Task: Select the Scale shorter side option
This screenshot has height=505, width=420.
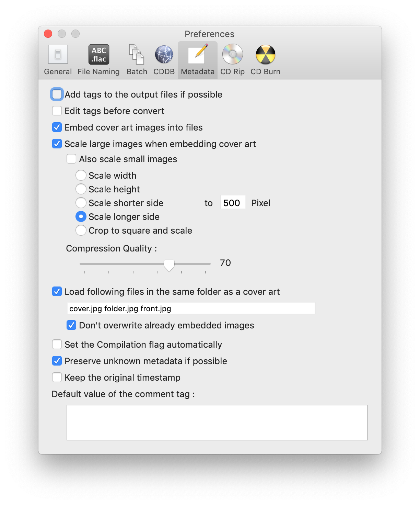Action: [81, 203]
